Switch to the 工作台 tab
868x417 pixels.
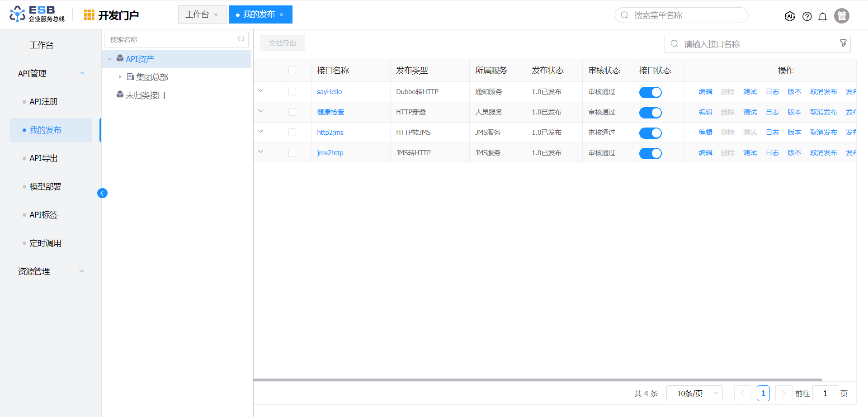click(x=197, y=14)
